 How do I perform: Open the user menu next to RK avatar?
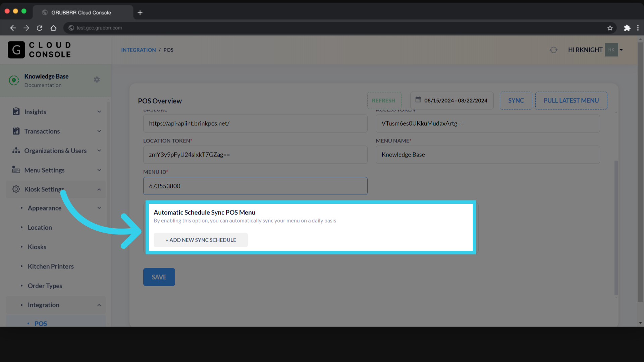pos(621,50)
